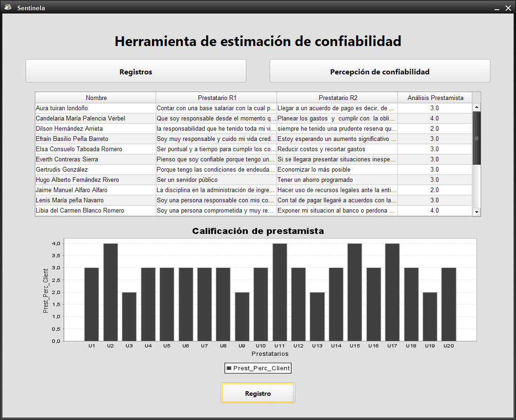Click the vertical scrollbar thumb in table

[x=476, y=138]
